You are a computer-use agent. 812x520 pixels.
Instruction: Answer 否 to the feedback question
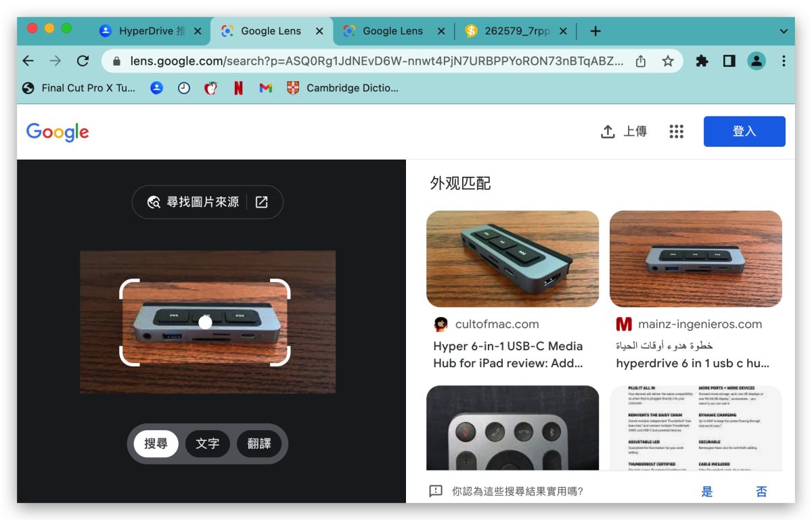coord(761,492)
